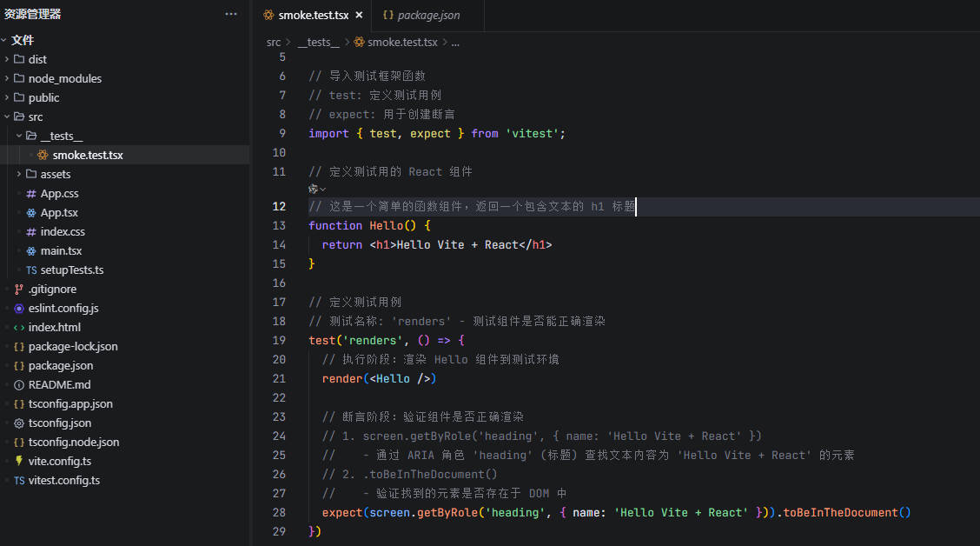Click the gear icon beside tsconfig.json
Screen dimensions: 980x546
19,423
